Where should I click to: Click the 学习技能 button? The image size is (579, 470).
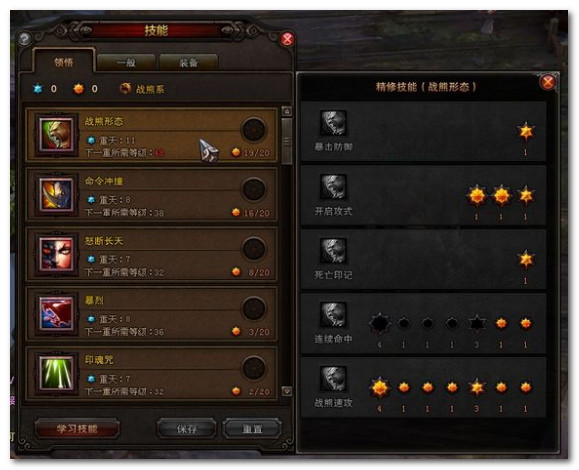click(x=77, y=429)
